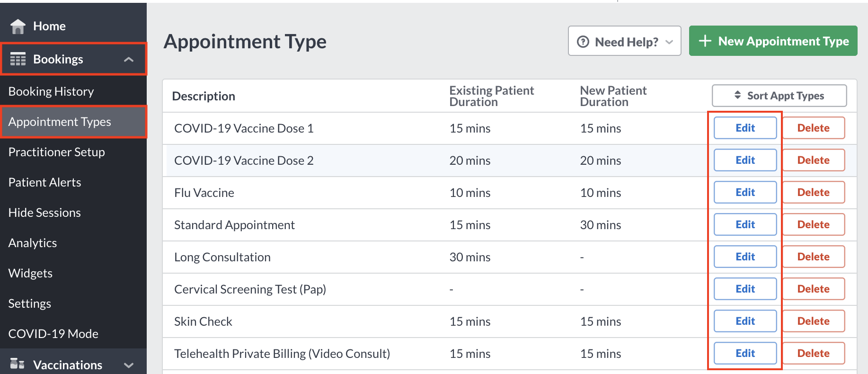This screenshot has height=374, width=868.
Task: Click the Home house icon
Action: [x=18, y=27]
